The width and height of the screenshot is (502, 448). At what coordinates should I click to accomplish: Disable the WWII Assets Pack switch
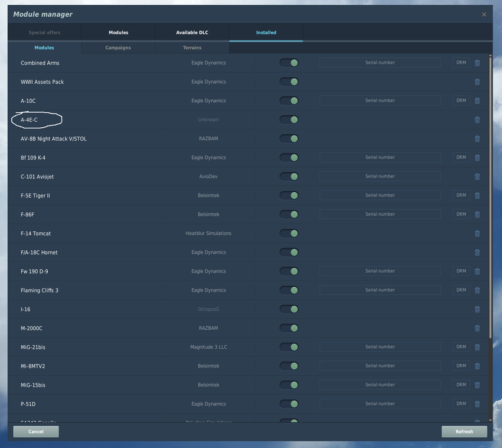pos(289,82)
